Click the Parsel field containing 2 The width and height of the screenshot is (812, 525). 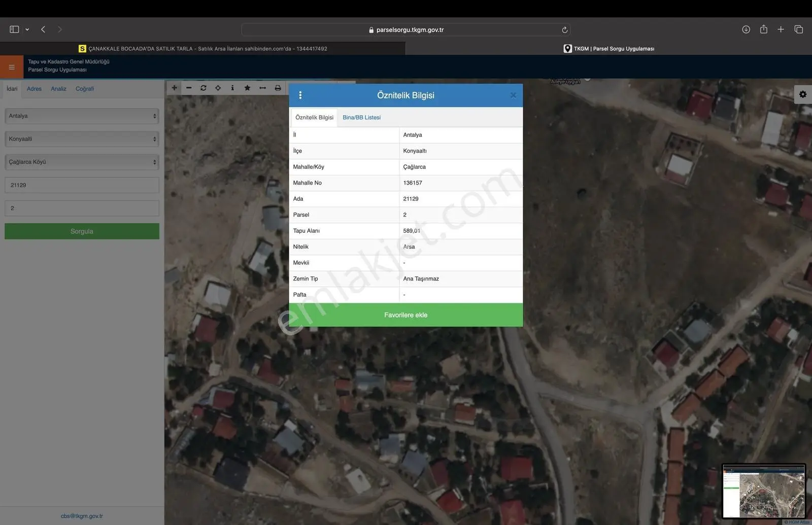pyautogui.click(x=82, y=208)
